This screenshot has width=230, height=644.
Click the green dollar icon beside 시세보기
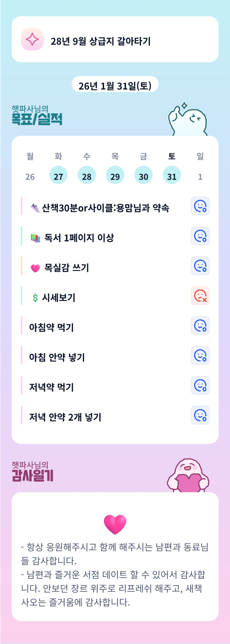tap(35, 298)
